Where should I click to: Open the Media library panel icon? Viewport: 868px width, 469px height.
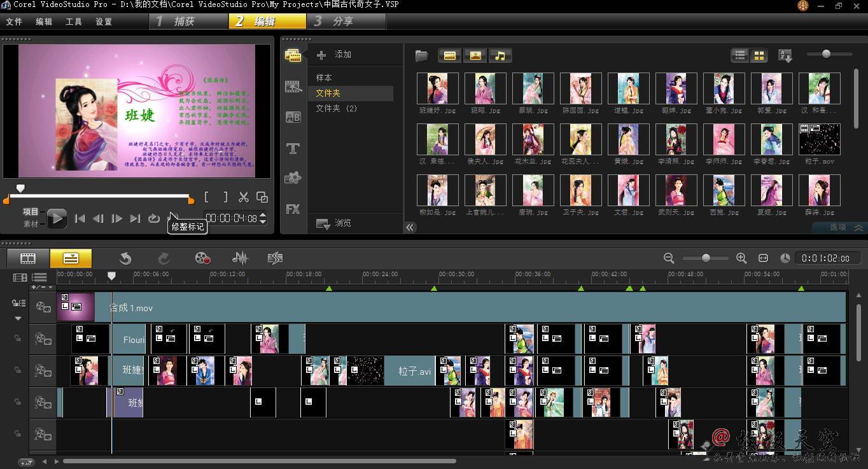(x=293, y=56)
